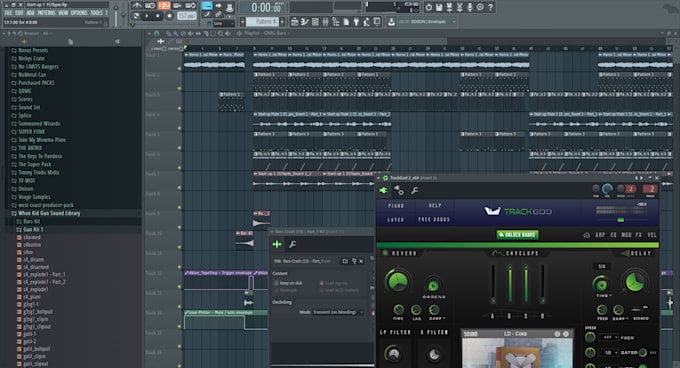Open TrackGod plugin gear settings icon
The height and width of the screenshot is (368, 680).
(399, 190)
